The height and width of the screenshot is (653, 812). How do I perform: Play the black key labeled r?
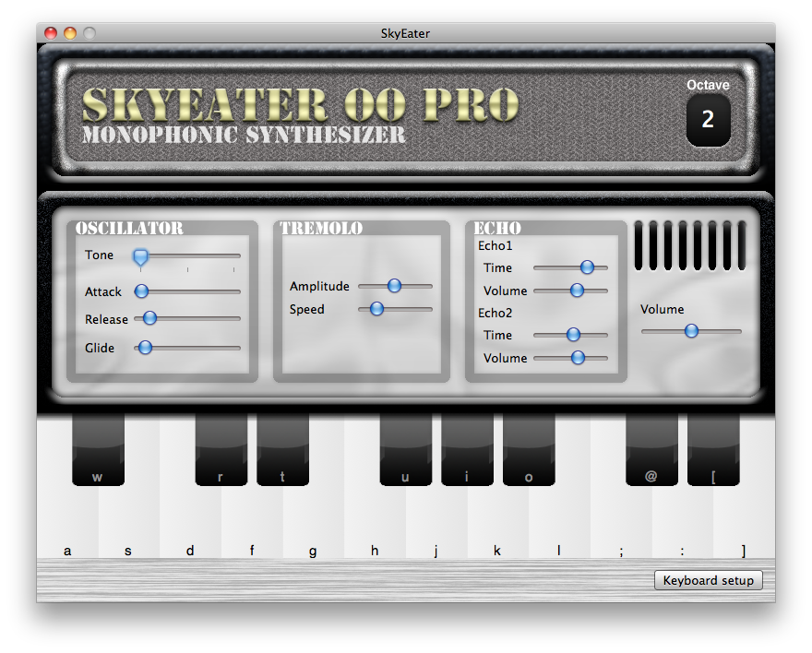click(221, 449)
